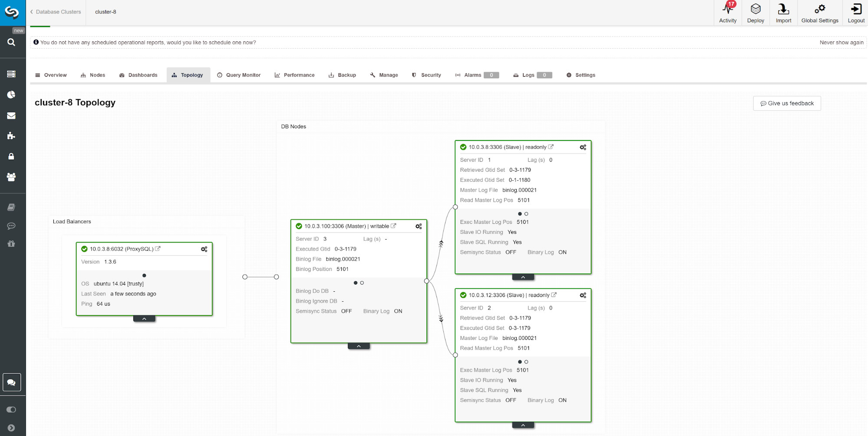Open the documentation book sidebar icon
This screenshot has width=868, height=436.
pyautogui.click(x=11, y=207)
